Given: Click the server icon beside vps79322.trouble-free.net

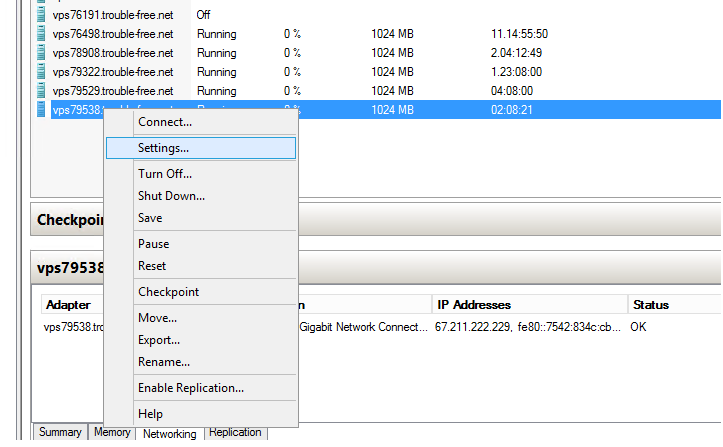Looking at the screenshot, I should point(41,72).
